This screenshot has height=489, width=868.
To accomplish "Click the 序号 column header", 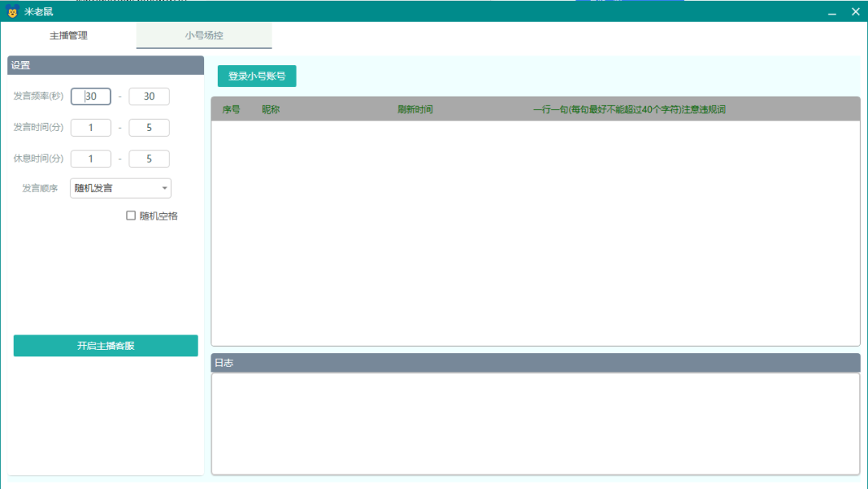I will click(231, 109).
